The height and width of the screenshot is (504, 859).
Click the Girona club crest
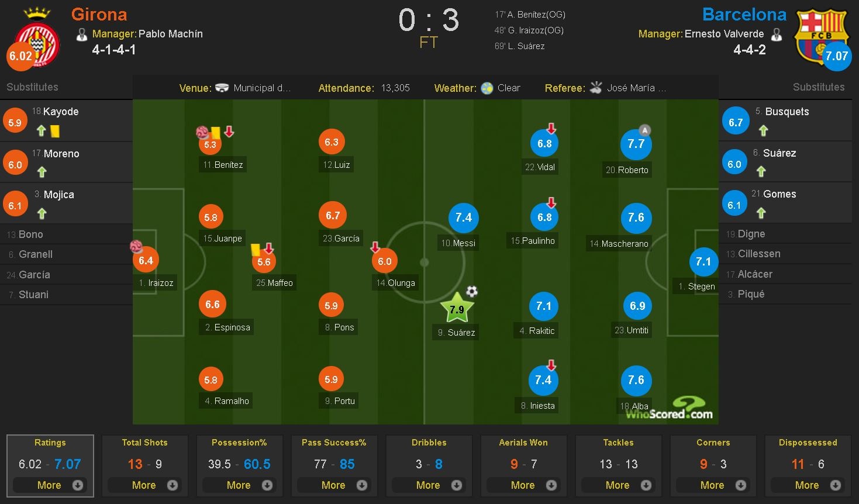[x=36, y=40]
